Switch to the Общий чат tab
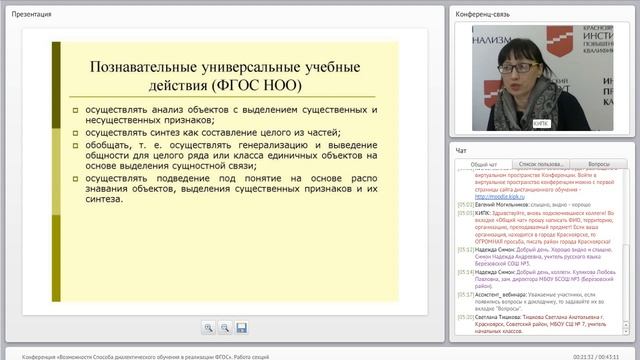 pyautogui.click(x=484, y=164)
